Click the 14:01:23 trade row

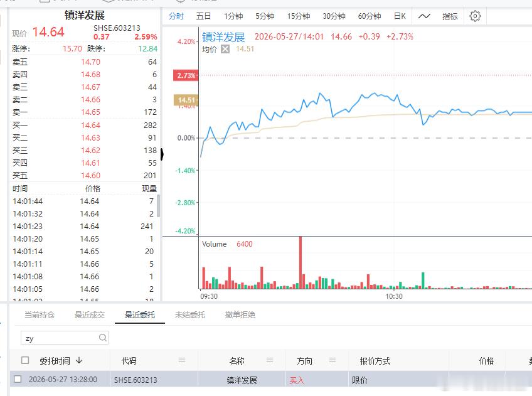83,227
